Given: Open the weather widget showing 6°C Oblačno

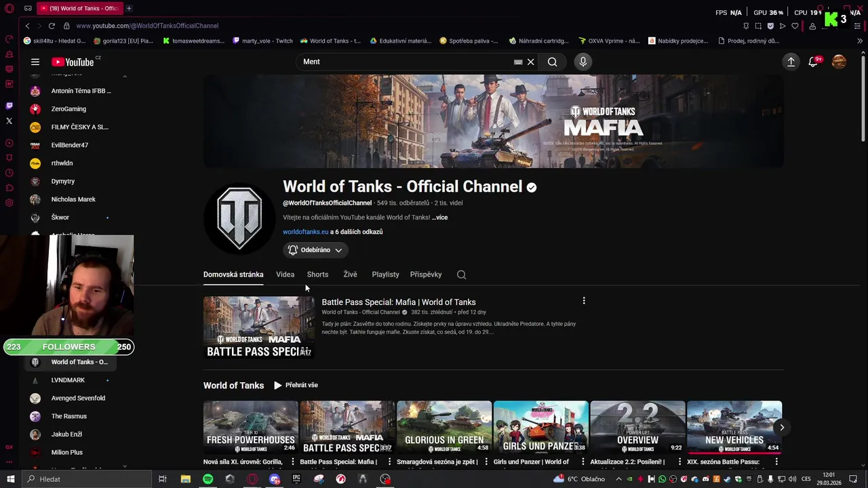Looking at the screenshot, I should tap(578, 479).
